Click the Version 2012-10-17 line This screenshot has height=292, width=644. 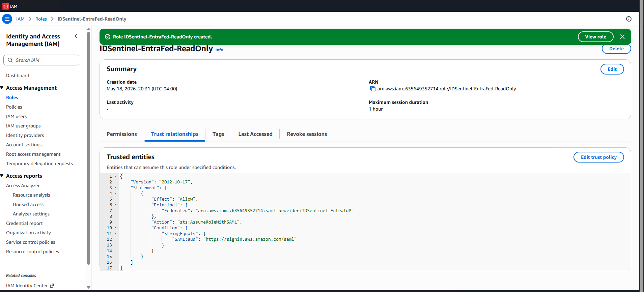click(x=162, y=182)
